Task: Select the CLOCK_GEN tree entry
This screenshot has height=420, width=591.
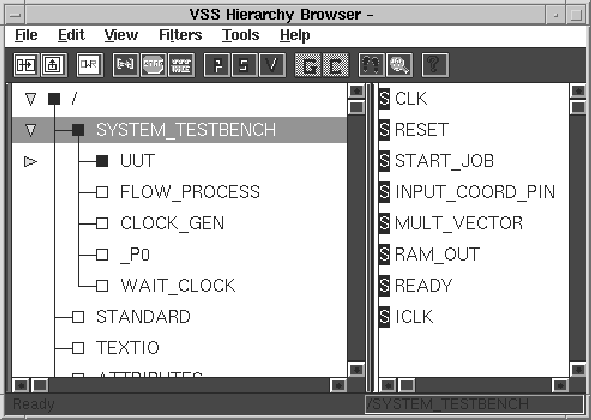Action: tap(172, 223)
